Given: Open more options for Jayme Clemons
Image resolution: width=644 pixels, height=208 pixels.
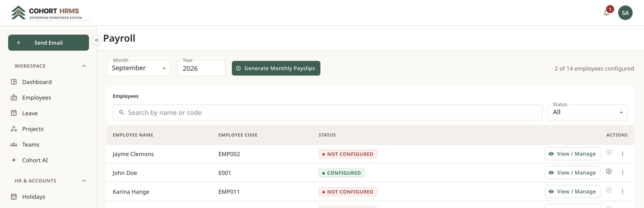Looking at the screenshot, I should 622,154.
